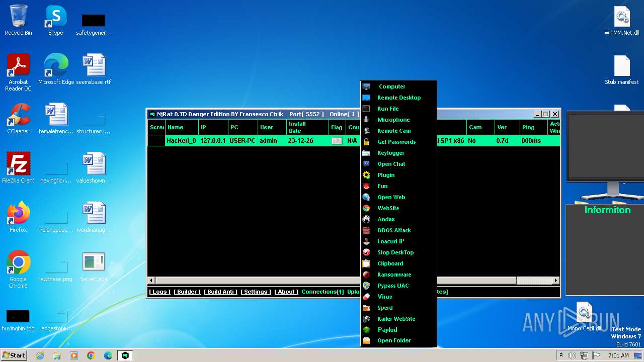Click the Microphone icon in the context menu
The image size is (644, 362).
pyautogui.click(x=366, y=120)
